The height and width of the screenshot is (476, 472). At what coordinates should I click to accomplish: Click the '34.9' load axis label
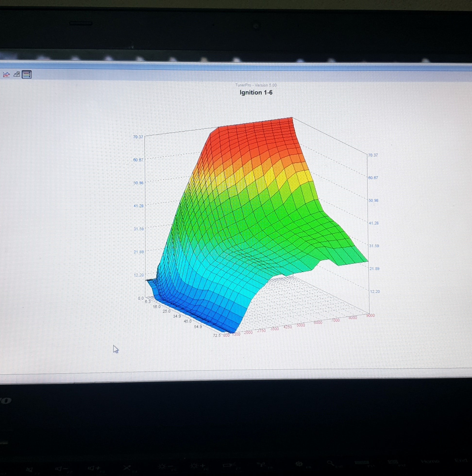pyautogui.click(x=177, y=316)
